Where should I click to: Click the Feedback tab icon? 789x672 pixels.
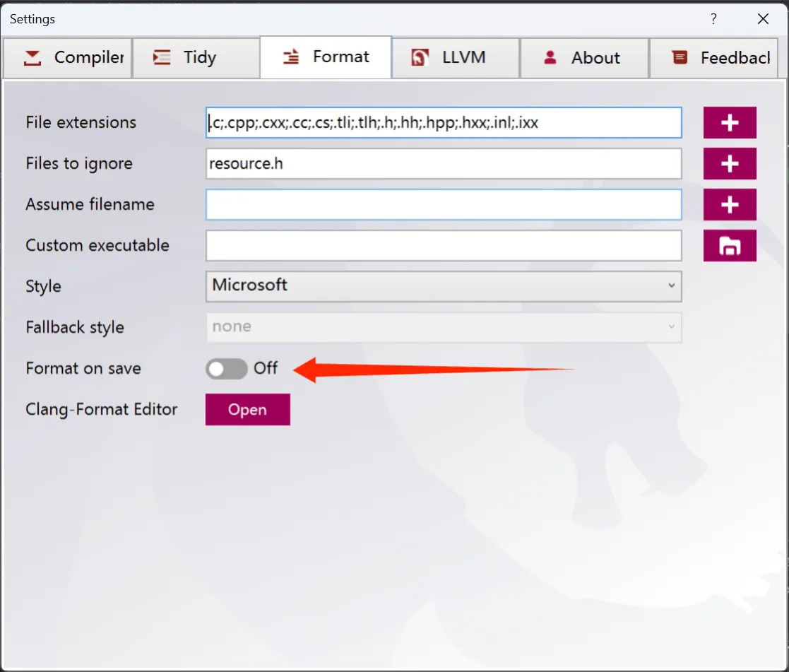pyautogui.click(x=680, y=58)
